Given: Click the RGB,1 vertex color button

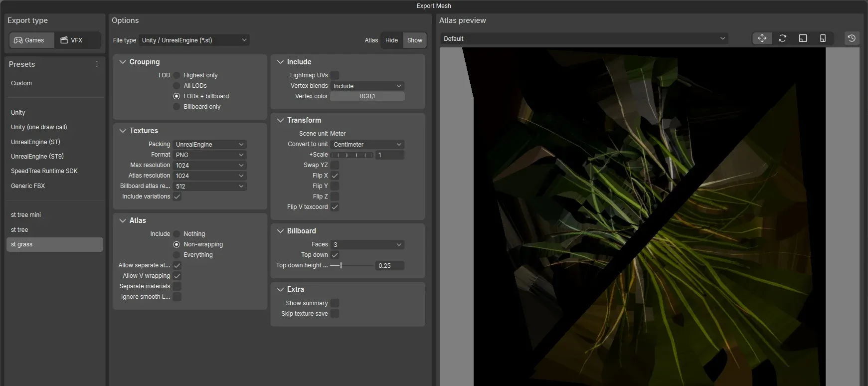Looking at the screenshot, I should pos(367,96).
